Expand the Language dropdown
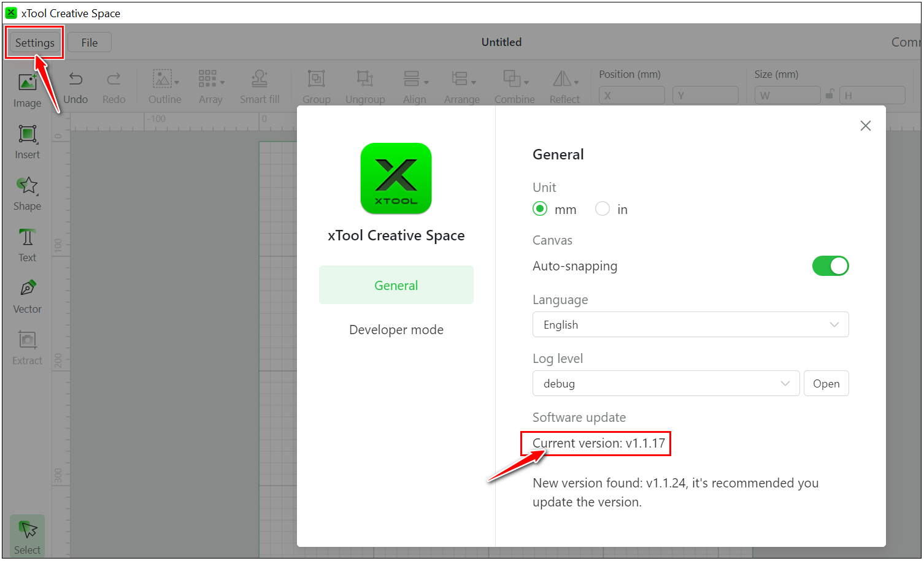This screenshot has width=924, height=561. pyautogui.click(x=690, y=324)
